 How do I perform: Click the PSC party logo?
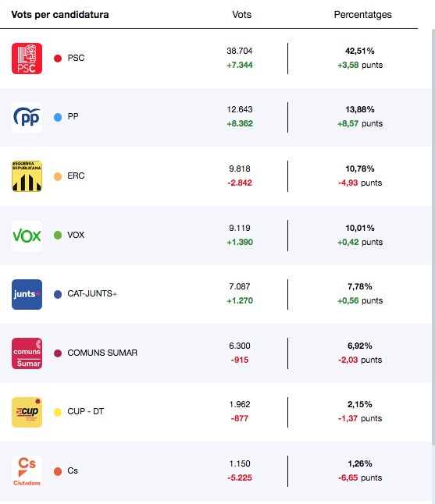pyautogui.click(x=27, y=59)
